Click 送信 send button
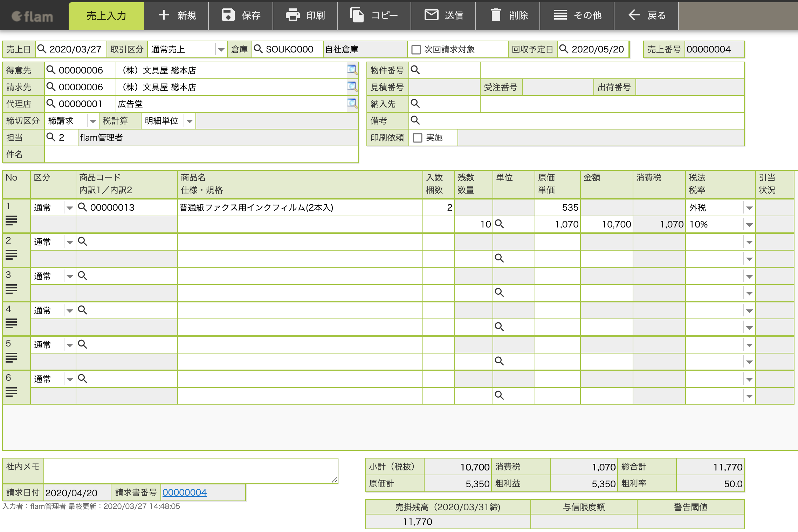 click(443, 16)
